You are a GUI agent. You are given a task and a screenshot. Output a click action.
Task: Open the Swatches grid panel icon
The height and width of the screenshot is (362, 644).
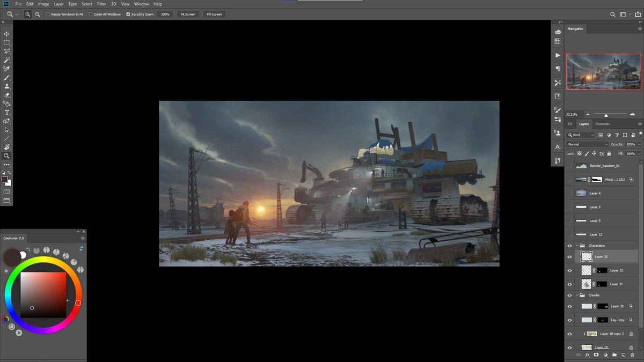coord(558,41)
